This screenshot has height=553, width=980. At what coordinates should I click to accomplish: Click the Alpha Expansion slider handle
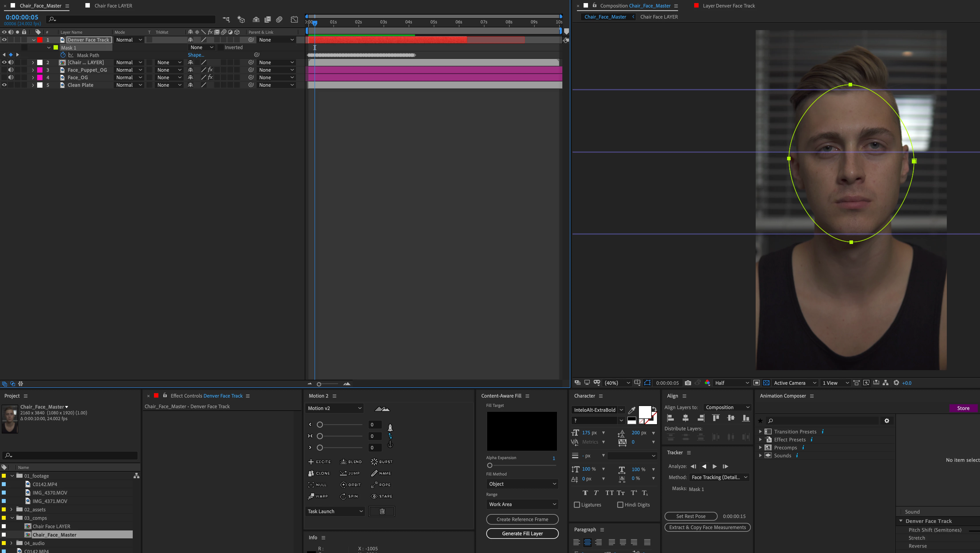(490, 465)
